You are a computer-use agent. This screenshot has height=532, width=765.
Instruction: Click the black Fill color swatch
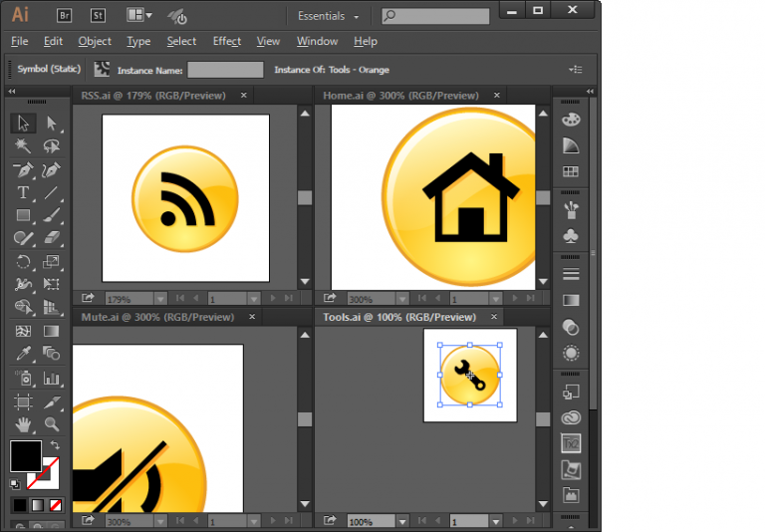click(25, 456)
